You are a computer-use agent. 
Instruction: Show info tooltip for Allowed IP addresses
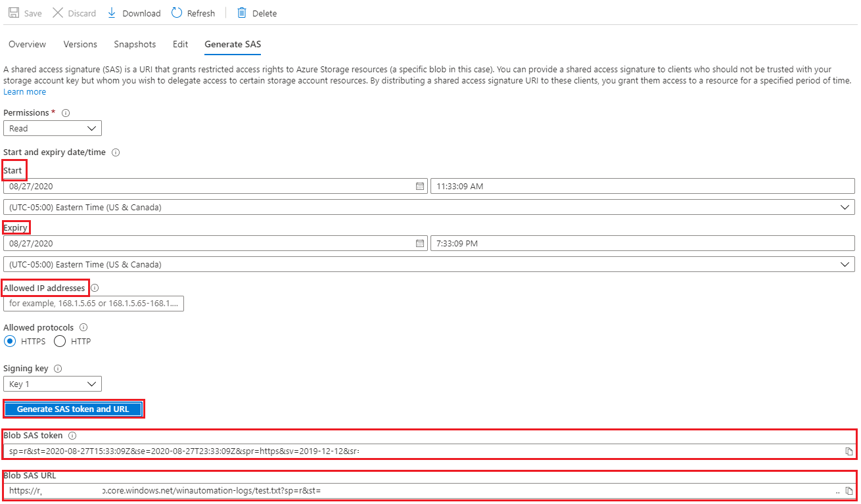point(95,288)
